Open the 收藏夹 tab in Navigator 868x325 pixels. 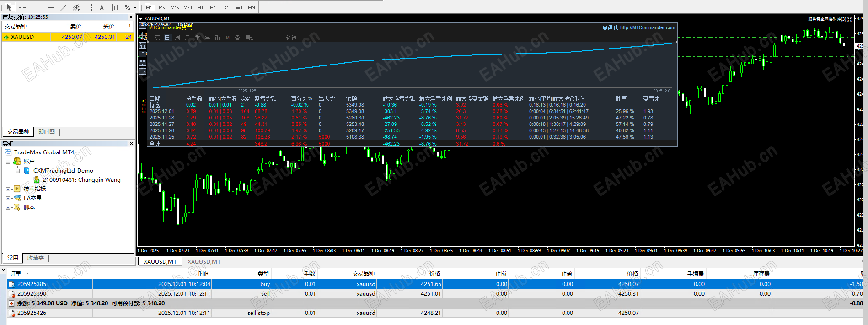point(36,258)
